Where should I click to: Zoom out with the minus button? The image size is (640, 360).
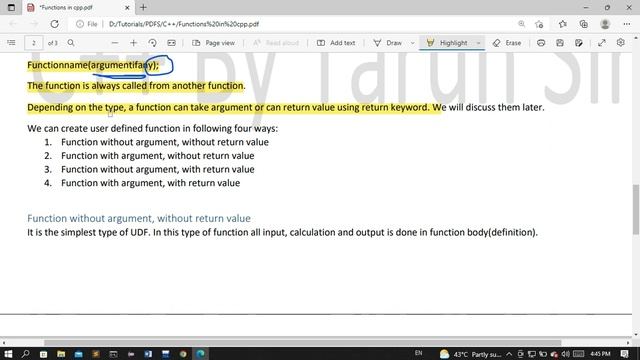115,42
